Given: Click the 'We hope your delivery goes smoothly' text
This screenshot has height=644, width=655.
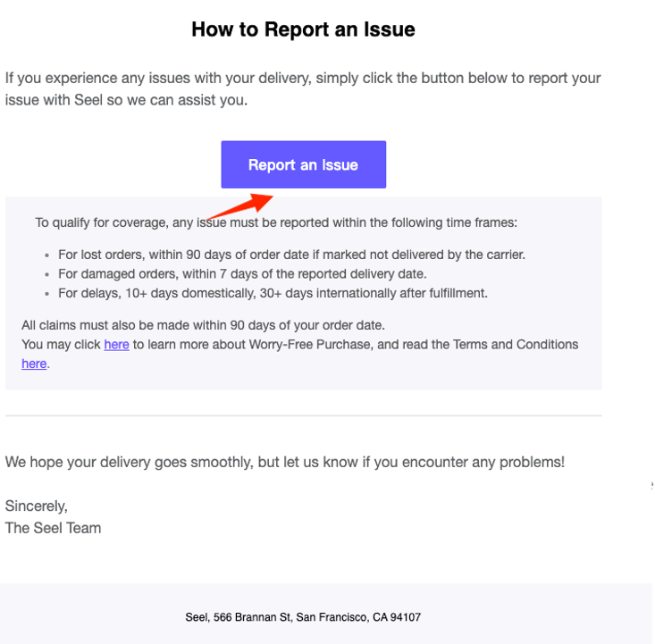Looking at the screenshot, I should [x=284, y=462].
